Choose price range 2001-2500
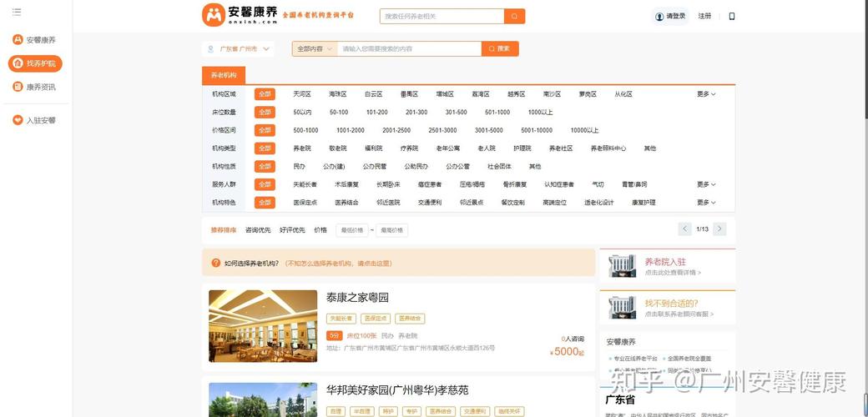This screenshot has width=868, height=417. (396, 130)
